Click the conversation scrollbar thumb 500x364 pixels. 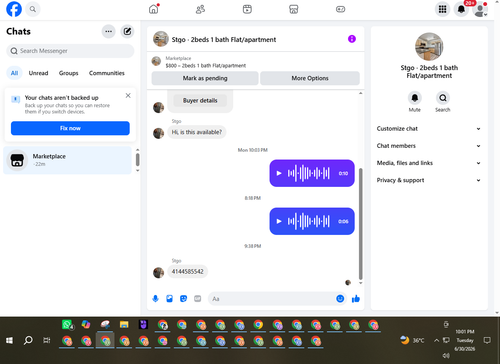[x=360, y=224]
